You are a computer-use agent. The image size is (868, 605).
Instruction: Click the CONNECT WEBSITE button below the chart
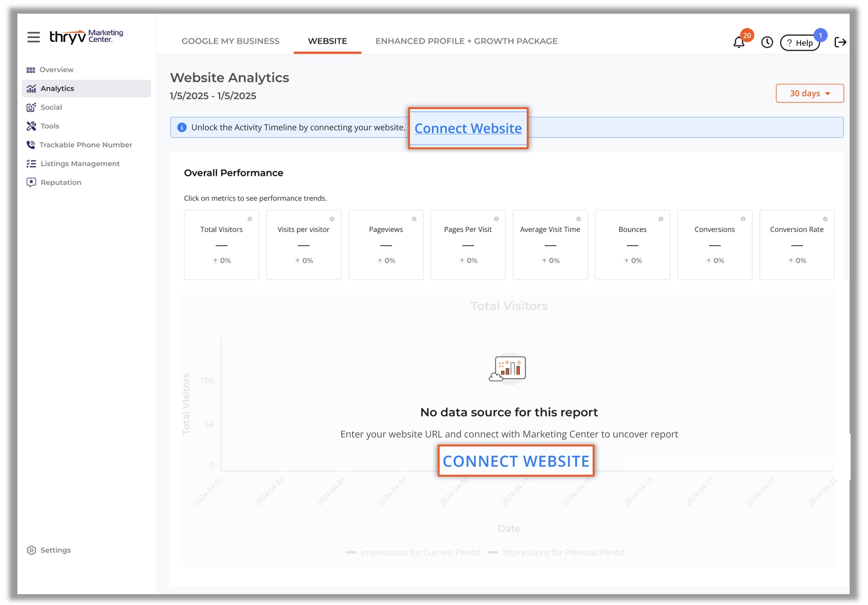pos(516,461)
